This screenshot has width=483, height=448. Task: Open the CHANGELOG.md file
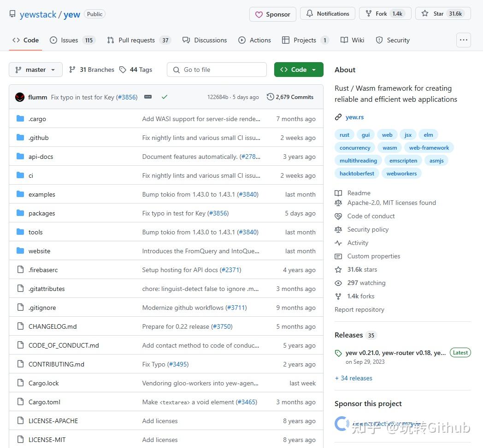point(53,326)
